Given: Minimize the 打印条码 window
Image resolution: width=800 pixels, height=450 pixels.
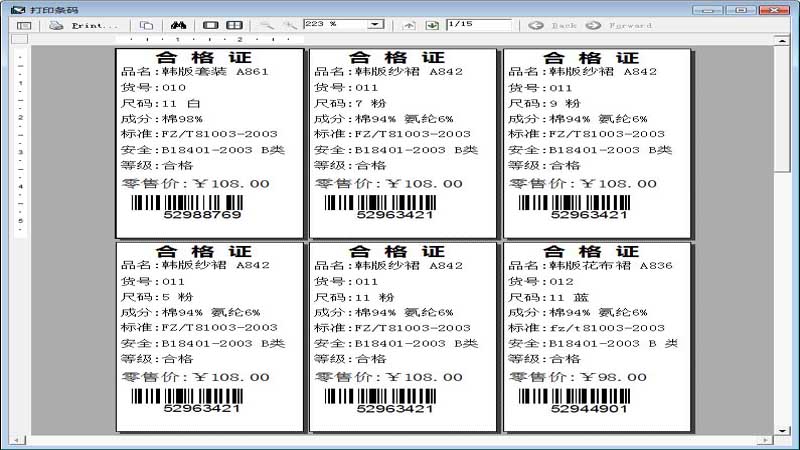Looking at the screenshot, I should pyautogui.click(x=708, y=10).
